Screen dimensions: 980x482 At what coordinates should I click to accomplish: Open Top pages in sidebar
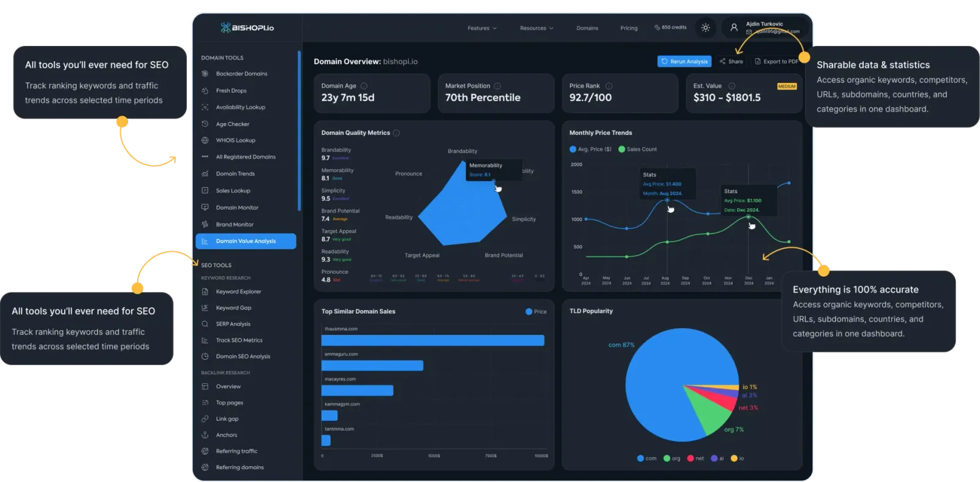click(230, 403)
